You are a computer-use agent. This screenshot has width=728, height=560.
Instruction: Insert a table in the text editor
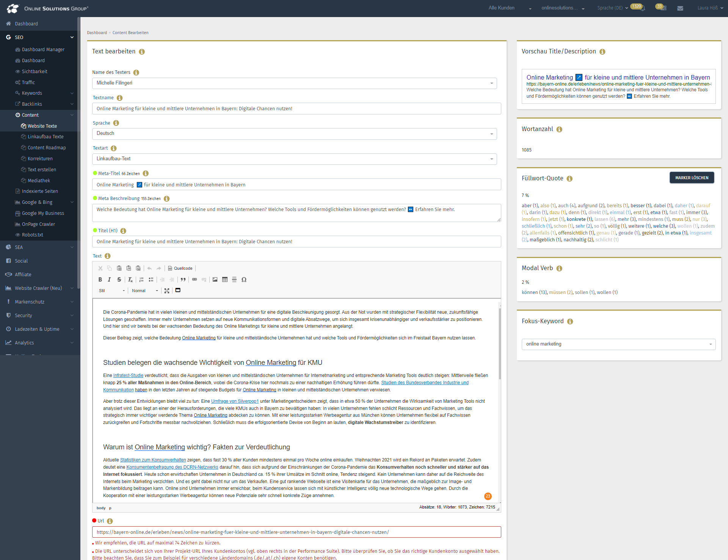[x=224, y=280]
